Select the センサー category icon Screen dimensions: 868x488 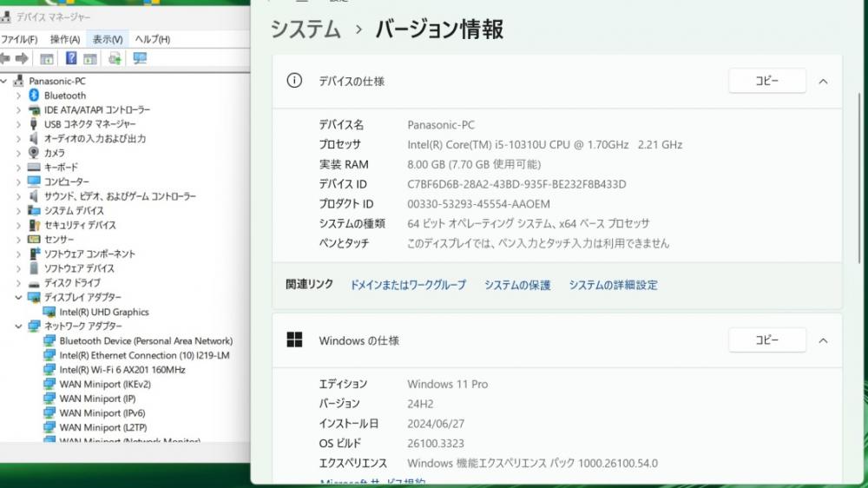[x=34, y=240]
